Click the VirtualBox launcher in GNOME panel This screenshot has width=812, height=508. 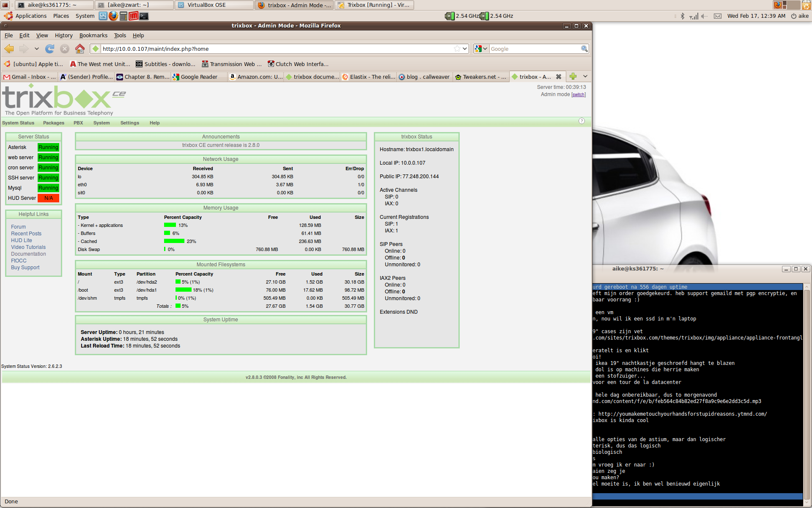(x=103, y=16)
